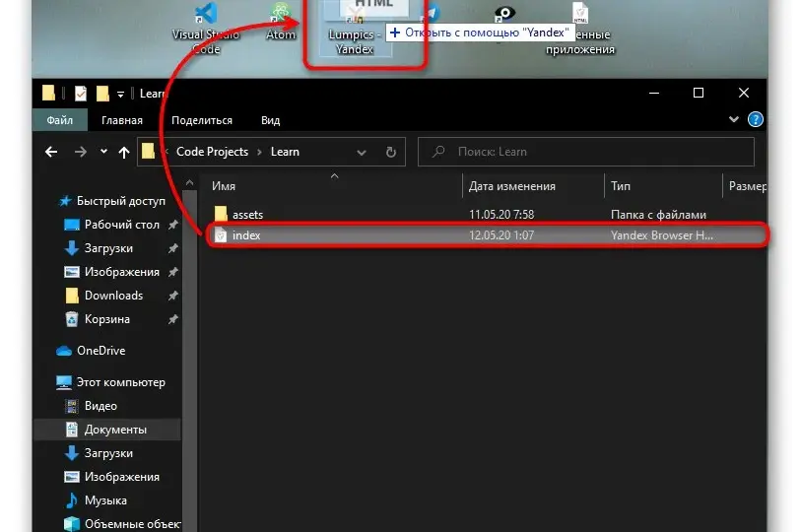Open Музыка under Этот компьютер
Viewport: 800px width, 532px height.
tap(105, 500)
